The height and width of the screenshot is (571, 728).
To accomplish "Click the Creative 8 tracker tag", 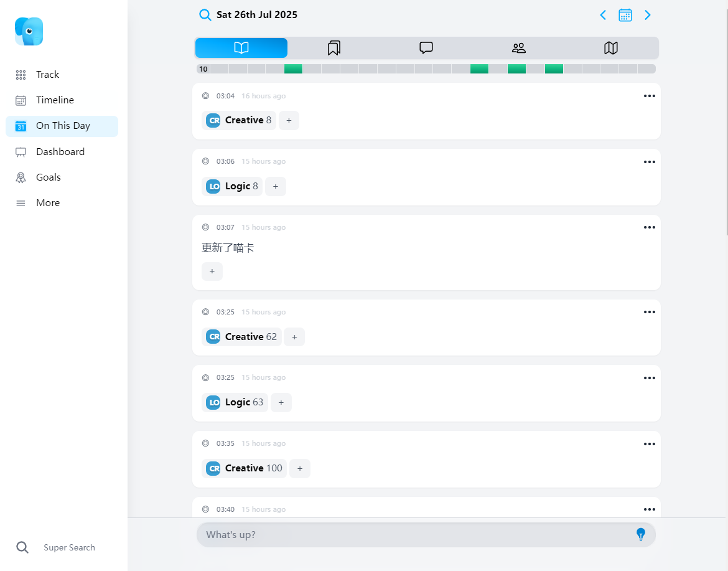I will coord(239,120).
